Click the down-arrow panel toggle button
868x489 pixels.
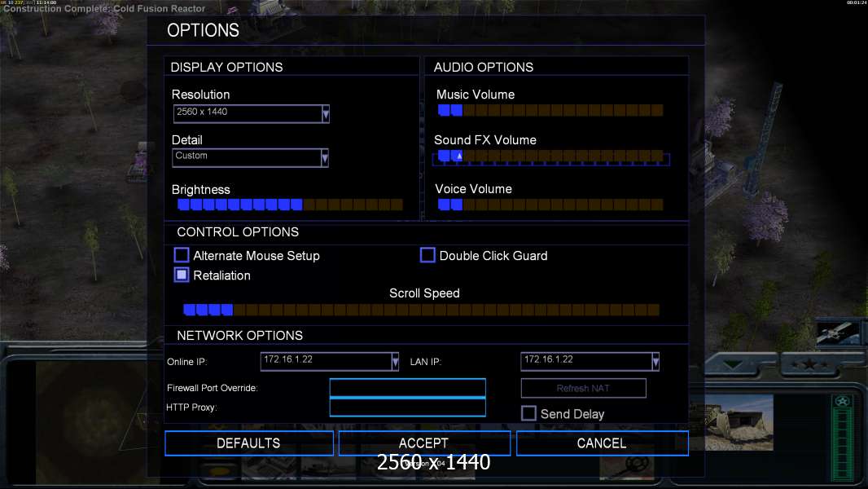click(733, 364)
